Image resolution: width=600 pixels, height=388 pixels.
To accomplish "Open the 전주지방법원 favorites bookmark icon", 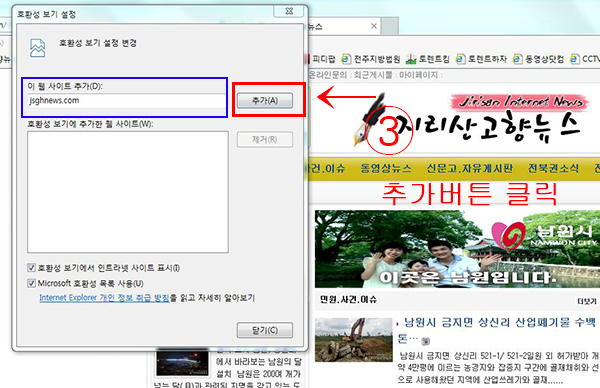I will (346, 59).
